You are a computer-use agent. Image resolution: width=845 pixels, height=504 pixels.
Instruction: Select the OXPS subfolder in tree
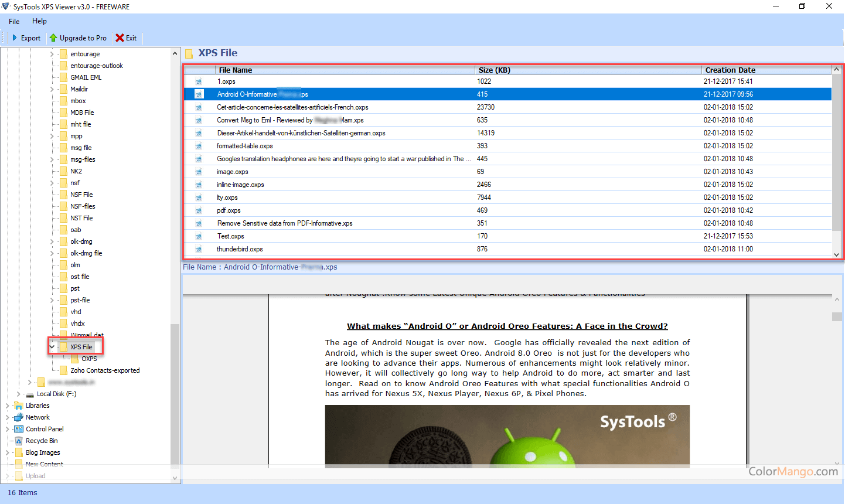(89, 359)
